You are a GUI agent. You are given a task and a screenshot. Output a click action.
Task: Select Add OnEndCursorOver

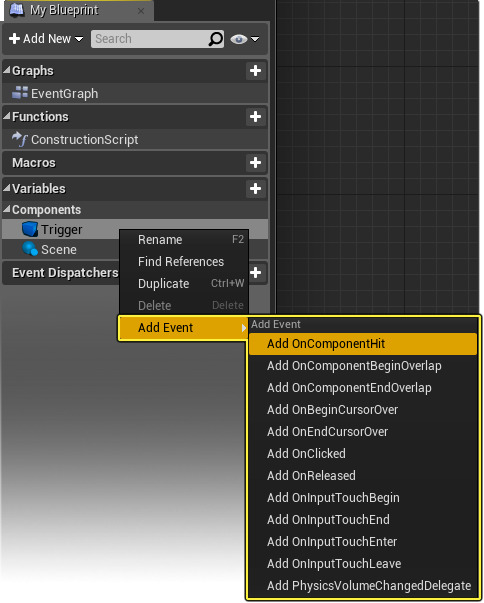pyautogui.click(x=363, y=431)
